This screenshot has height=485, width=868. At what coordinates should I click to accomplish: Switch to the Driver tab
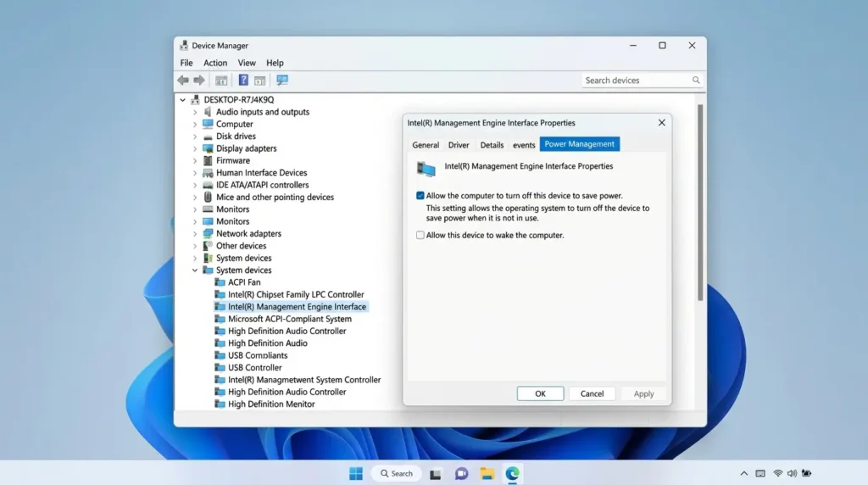[459, 145]
